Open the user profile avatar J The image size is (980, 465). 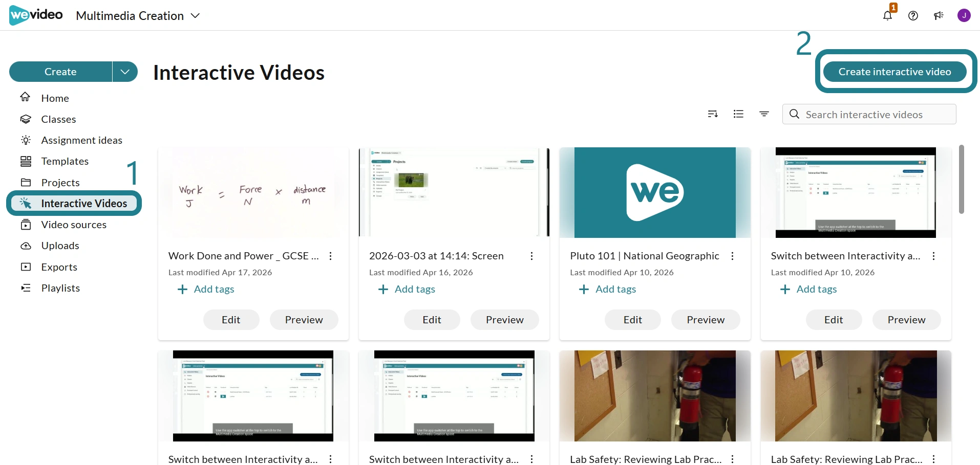coord(964,15)
